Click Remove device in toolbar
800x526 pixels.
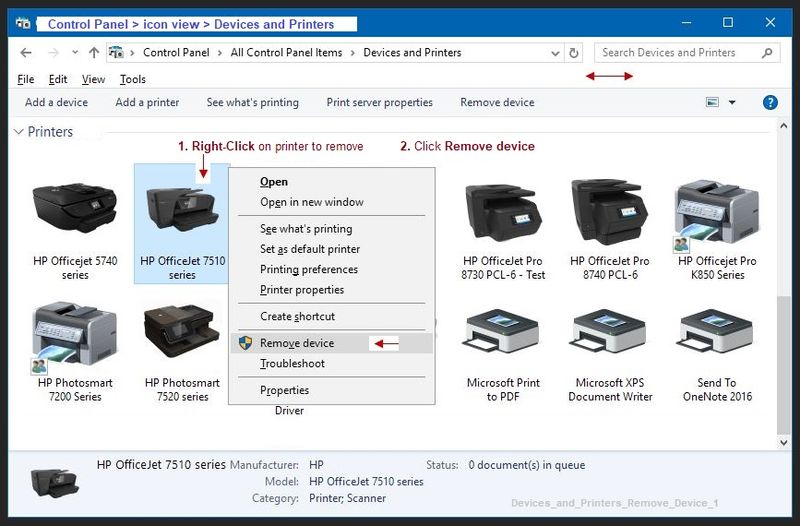[x=497, y=103]
